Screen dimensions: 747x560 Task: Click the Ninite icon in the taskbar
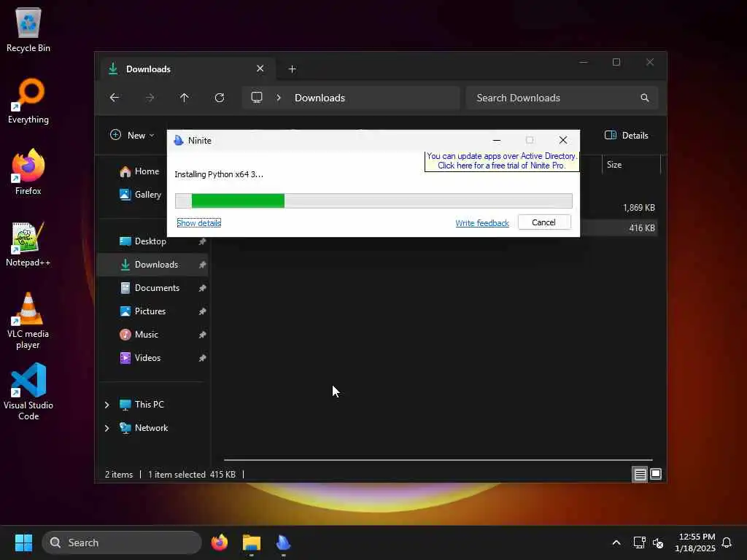pos(284,542)
